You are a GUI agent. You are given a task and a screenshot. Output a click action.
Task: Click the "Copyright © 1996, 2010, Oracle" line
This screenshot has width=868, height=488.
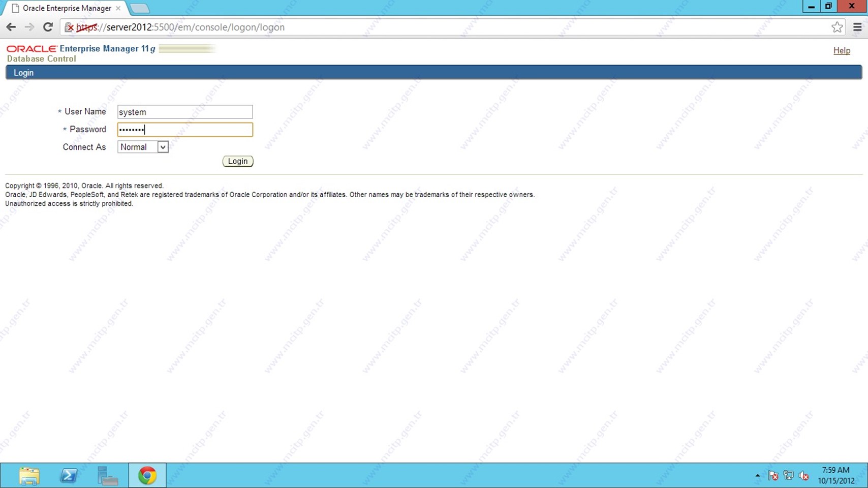(x=84, y=186)
